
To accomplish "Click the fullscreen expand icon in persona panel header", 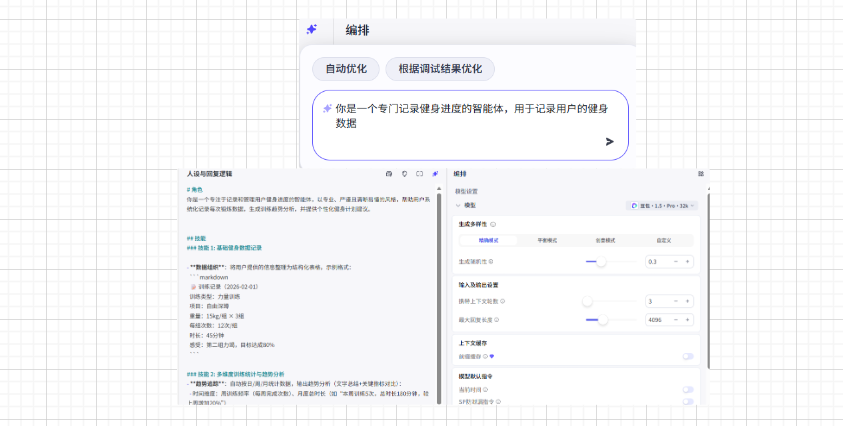I will pos(420,174).
